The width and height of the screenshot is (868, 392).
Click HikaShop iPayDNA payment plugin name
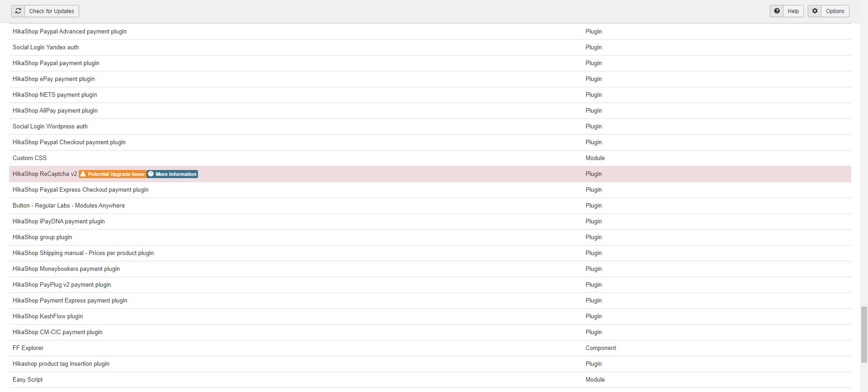[59, 222]
